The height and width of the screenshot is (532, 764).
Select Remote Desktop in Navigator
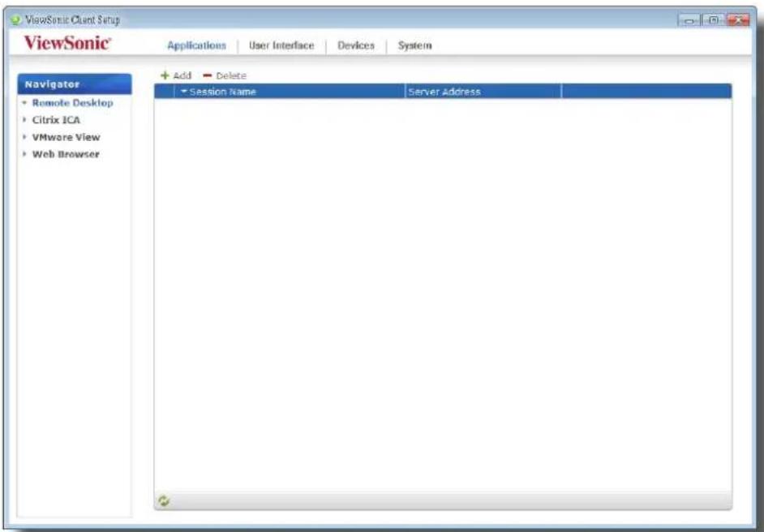[73, 103]
